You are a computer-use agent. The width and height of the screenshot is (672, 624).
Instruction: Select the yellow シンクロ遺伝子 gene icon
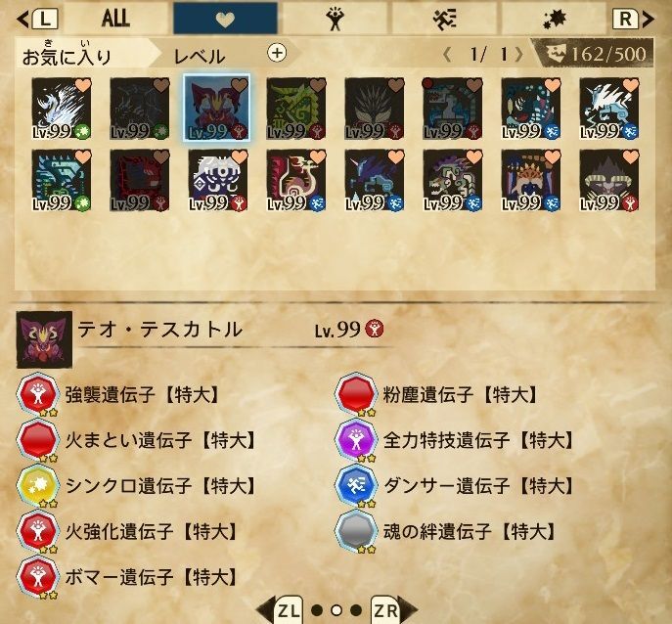pyautogui.click(x=38, y=486)
